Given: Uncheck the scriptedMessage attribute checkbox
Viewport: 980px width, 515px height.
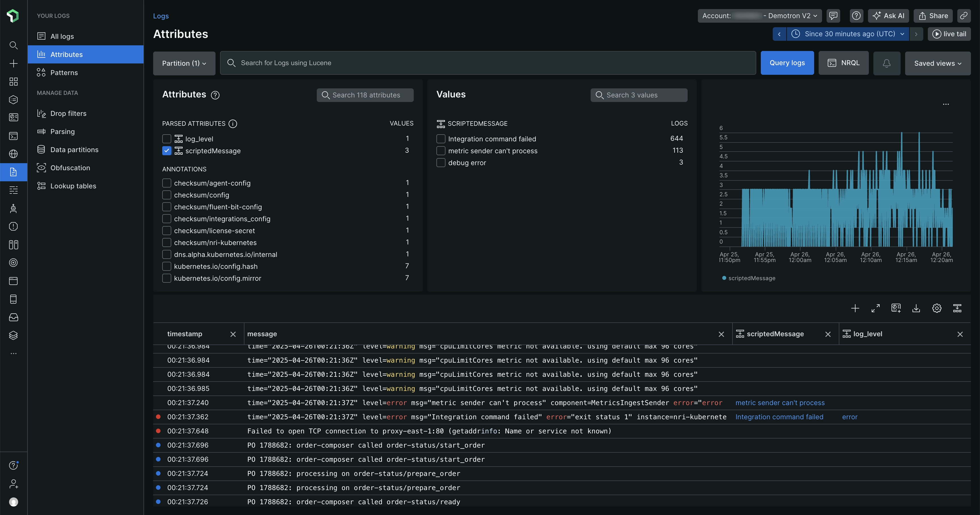Looking at the screenshot, I should point(167,151).
